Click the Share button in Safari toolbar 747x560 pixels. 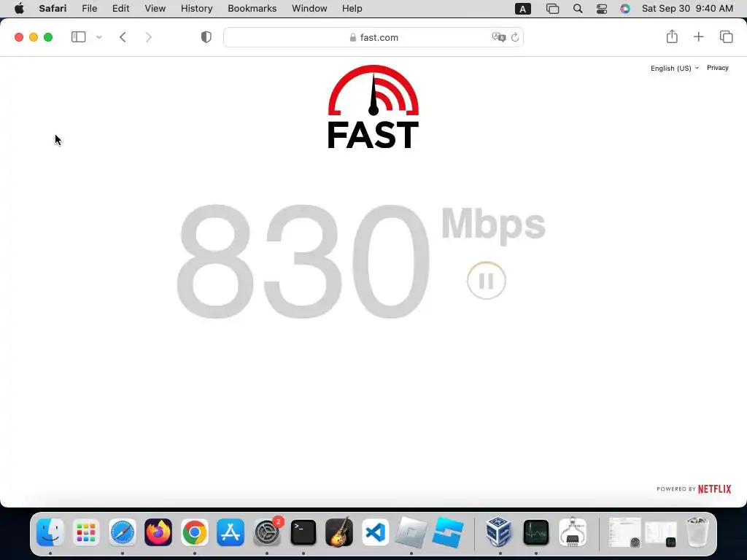672,36
